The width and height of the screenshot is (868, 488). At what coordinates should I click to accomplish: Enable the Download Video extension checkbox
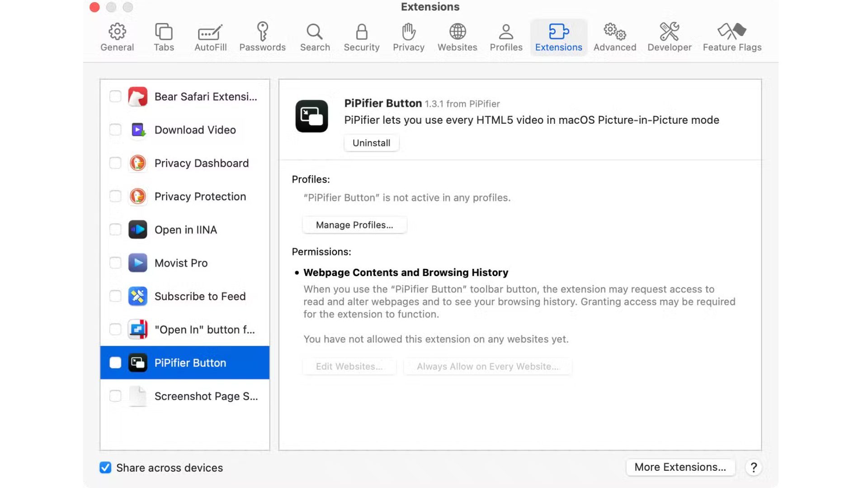coord(115,130)
